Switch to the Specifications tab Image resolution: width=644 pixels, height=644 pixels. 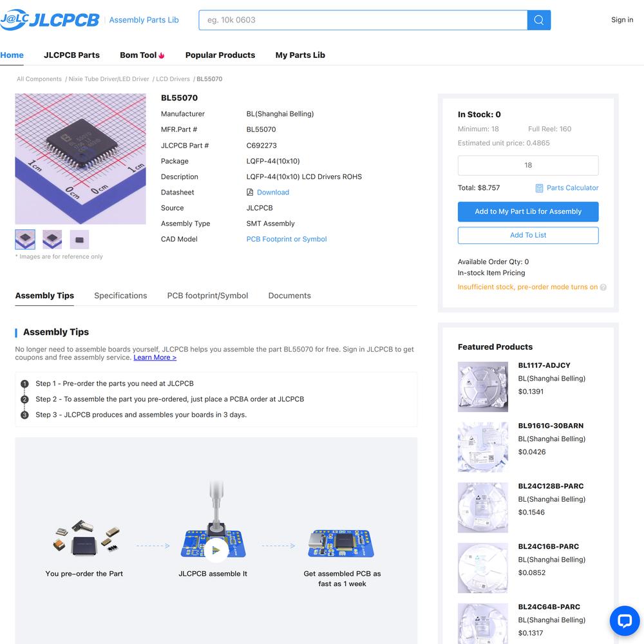tap(120, 296)
